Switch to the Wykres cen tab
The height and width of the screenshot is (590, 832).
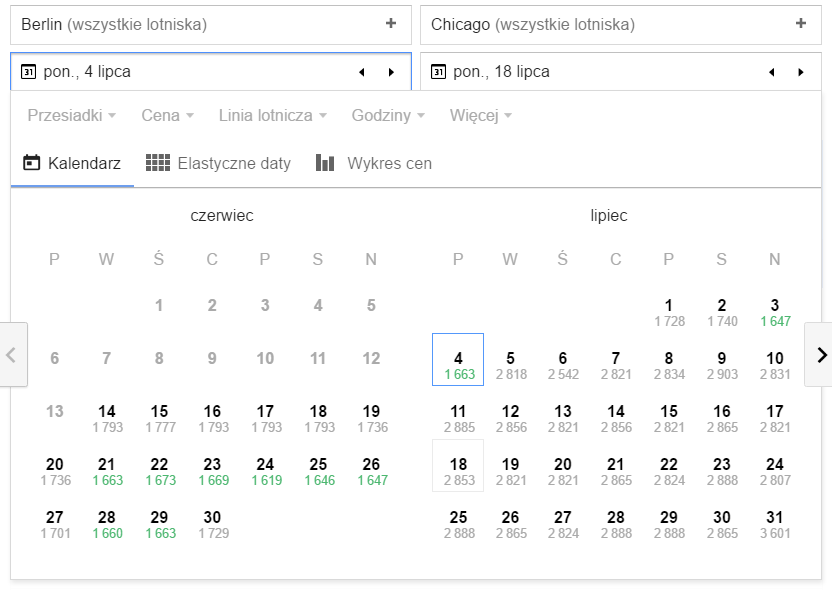click(x=374, y=163)
